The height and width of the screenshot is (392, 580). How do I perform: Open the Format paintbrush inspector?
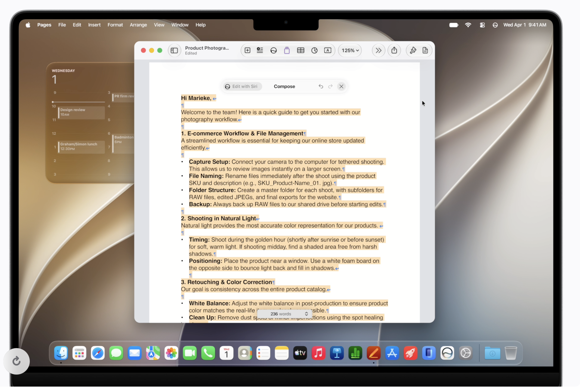coord(413,51)
